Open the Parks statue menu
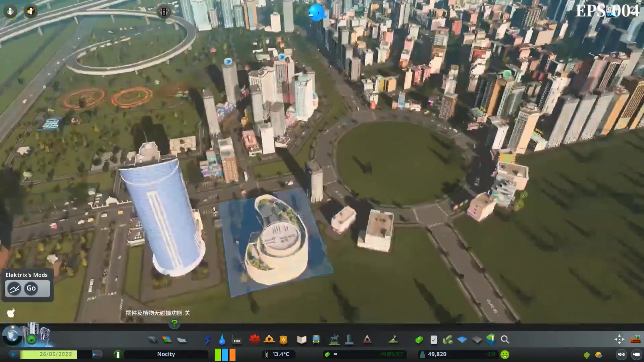The height and width of the screenshot is (362, 644). [x=334, y=340]
